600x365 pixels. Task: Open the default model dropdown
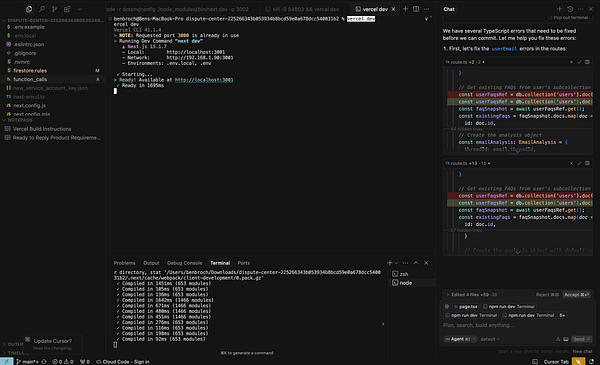pyautogui.click(x=490, y=339)
